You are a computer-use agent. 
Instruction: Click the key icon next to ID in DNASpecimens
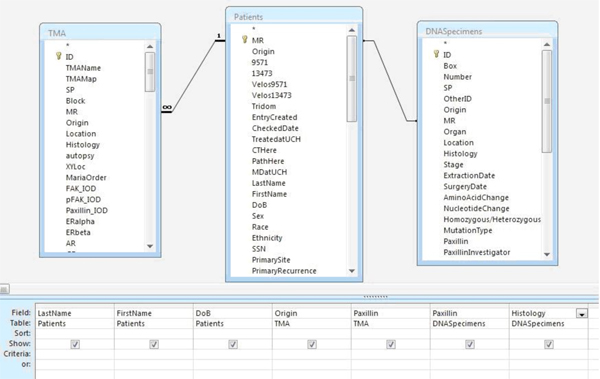click(436, 54)
